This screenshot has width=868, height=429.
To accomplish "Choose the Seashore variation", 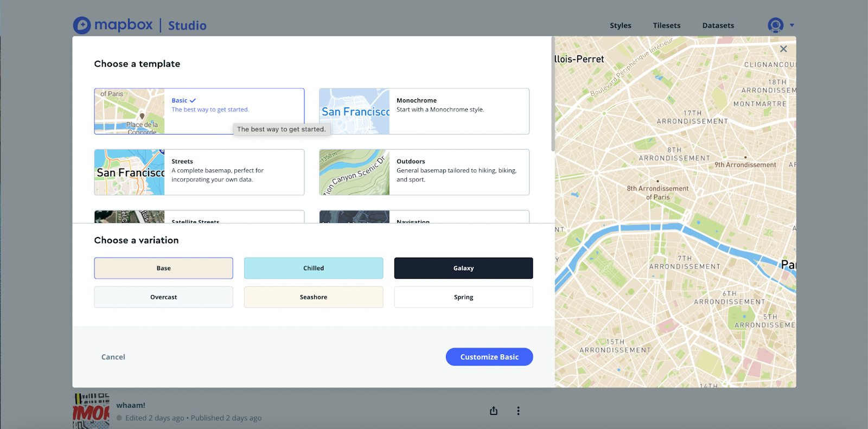I will (314, 297).
